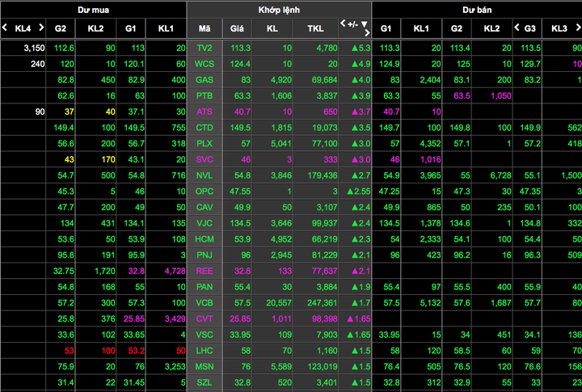Sort by the Mã column header

pyautogui.click(x=205, y=28)
